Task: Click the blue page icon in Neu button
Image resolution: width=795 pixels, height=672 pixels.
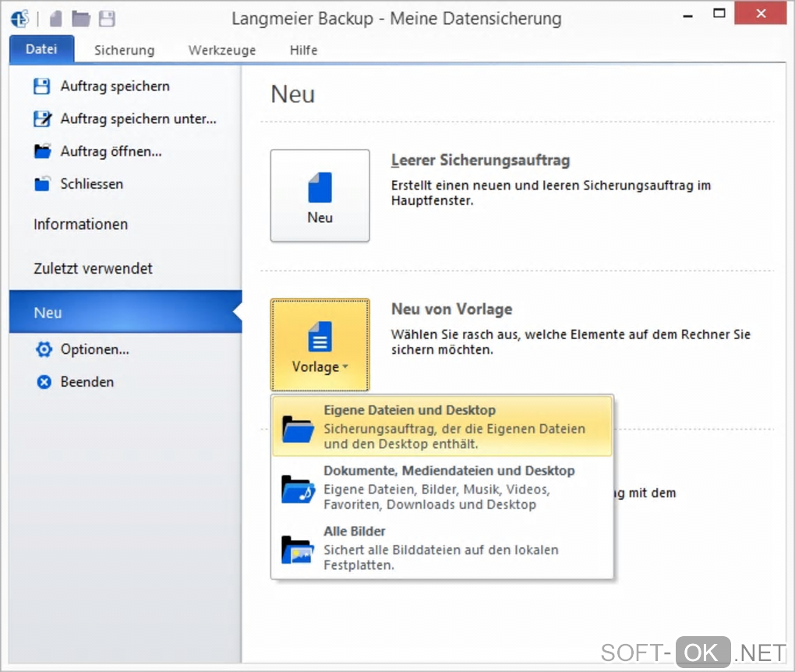Action: [x=320, y=187]
